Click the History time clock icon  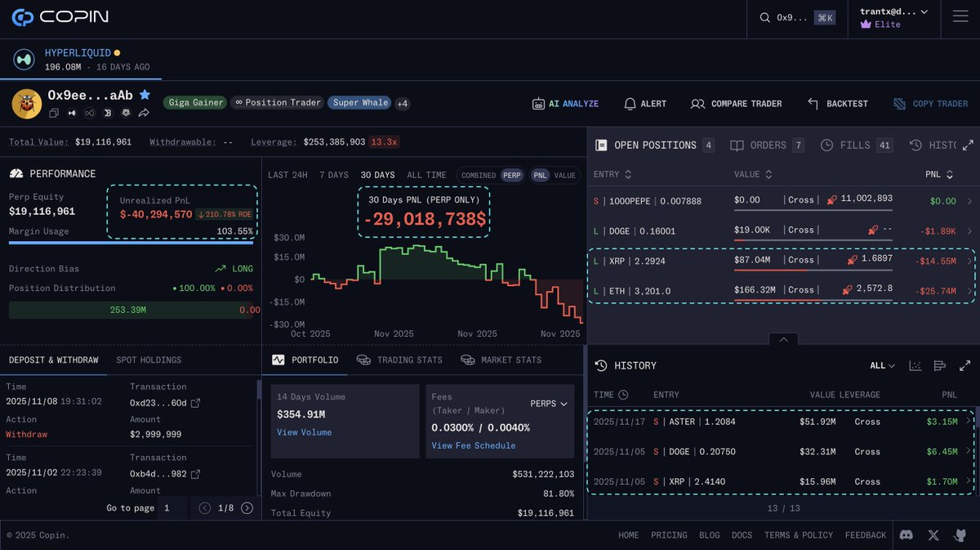tap(623, 395)
